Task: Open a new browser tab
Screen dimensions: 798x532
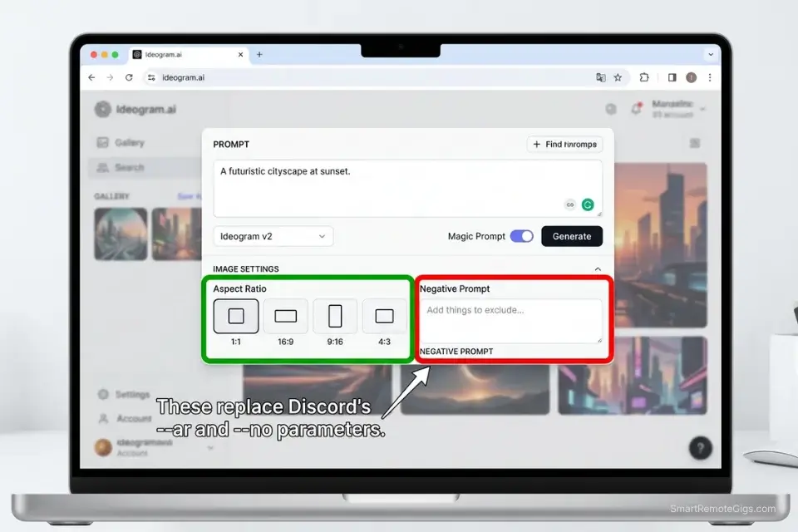Action: [259, 55]
